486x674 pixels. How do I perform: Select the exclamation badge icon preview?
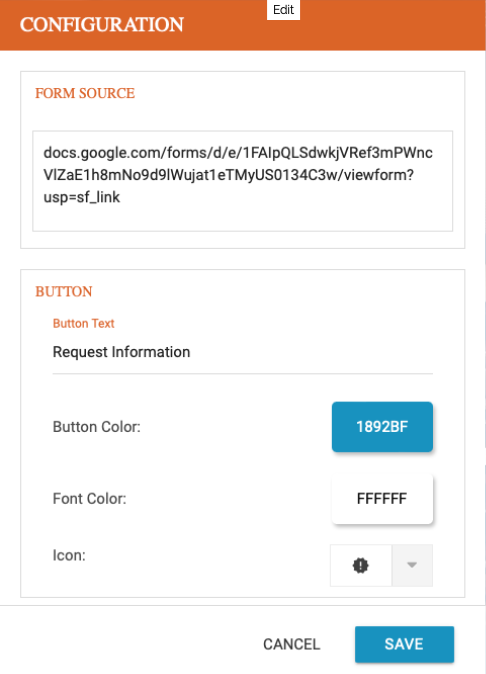click(361, 565)
